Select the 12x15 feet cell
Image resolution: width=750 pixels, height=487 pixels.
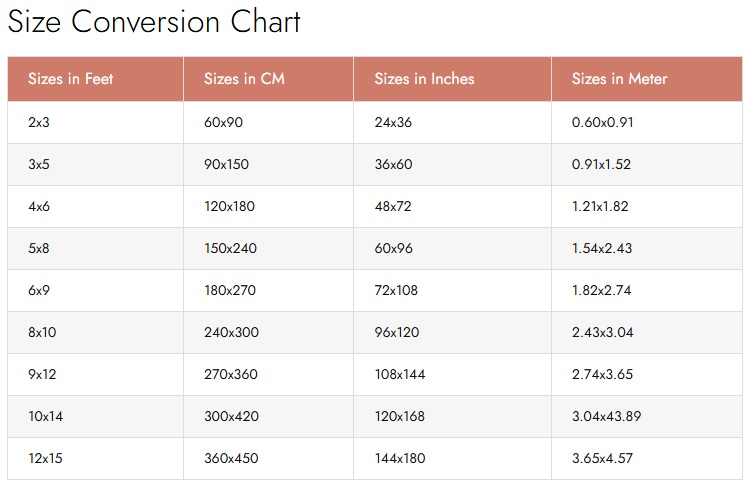pos(95,458)
